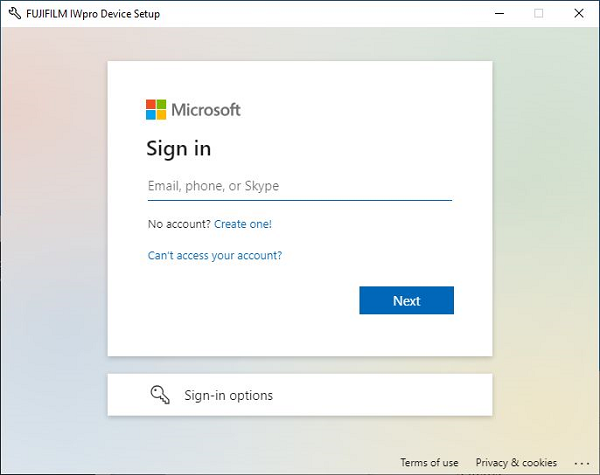This screenshot has height=475, width=600.
Task: View the Privacy & cookies page
Action: coord(516,463)
